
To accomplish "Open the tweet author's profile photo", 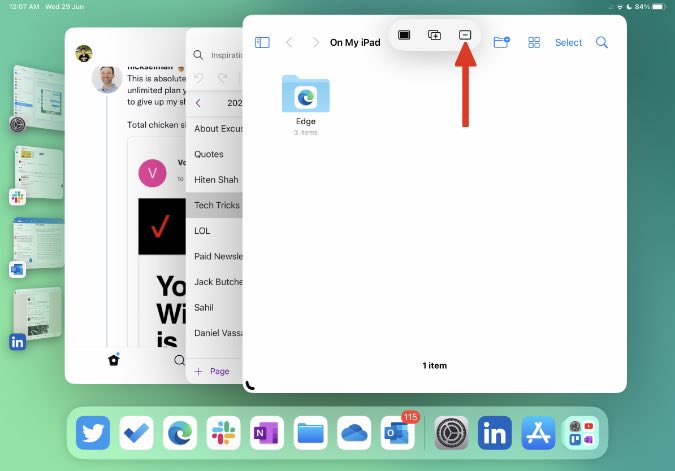I will 107,78.
